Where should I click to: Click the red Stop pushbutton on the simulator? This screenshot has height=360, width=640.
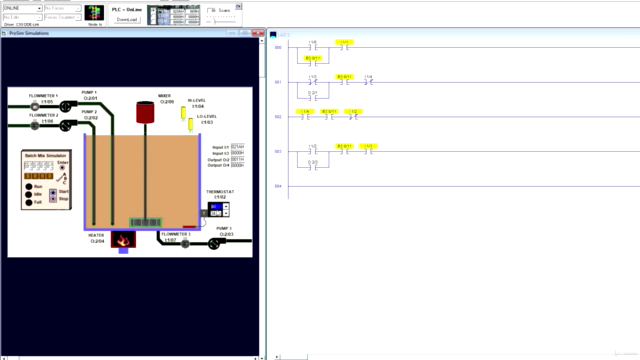[53, 199]
